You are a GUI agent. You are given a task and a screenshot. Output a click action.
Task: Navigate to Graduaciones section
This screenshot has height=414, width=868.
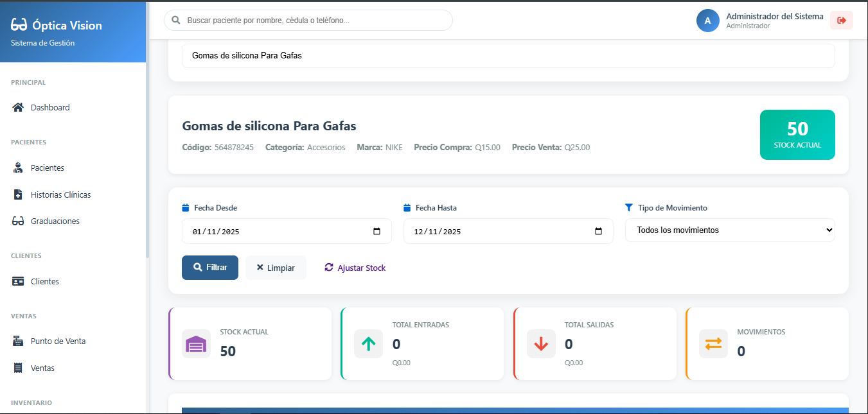(55, 221)
